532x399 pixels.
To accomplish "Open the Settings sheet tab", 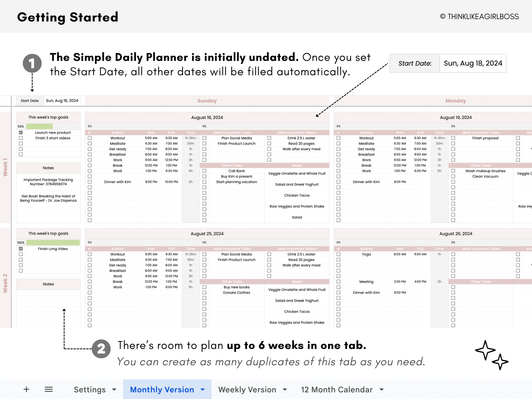I will pyautogui.click(x=90, y=389).
